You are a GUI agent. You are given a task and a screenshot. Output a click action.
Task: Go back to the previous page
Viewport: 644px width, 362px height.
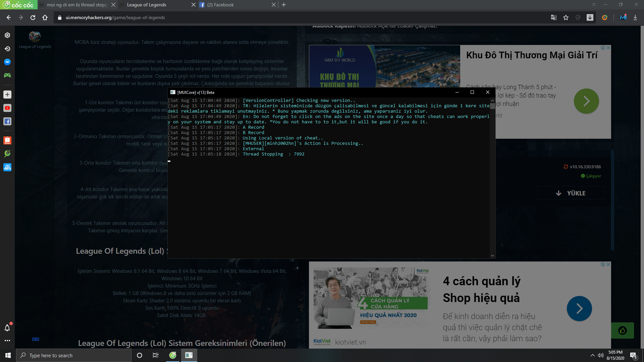coord(9,17)
